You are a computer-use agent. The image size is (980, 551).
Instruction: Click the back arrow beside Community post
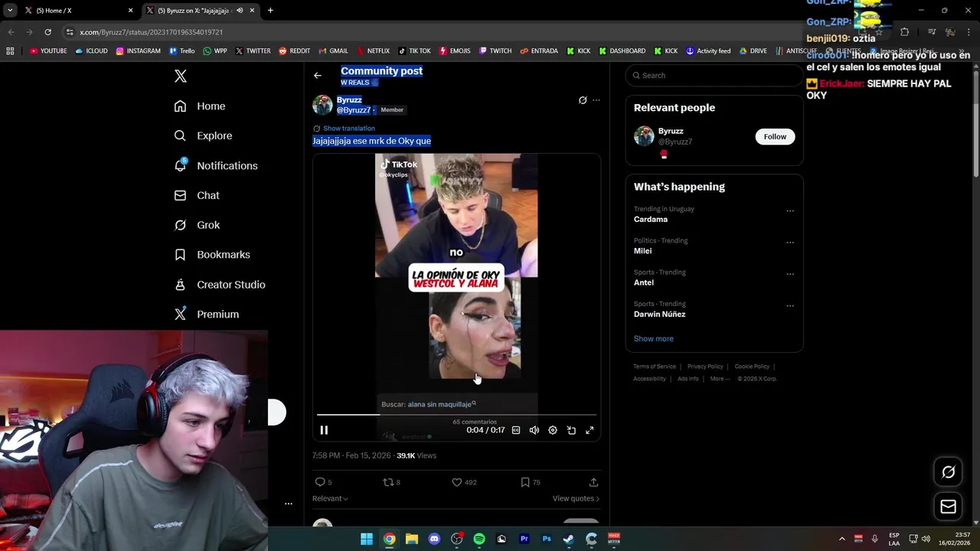coord(318,75)
